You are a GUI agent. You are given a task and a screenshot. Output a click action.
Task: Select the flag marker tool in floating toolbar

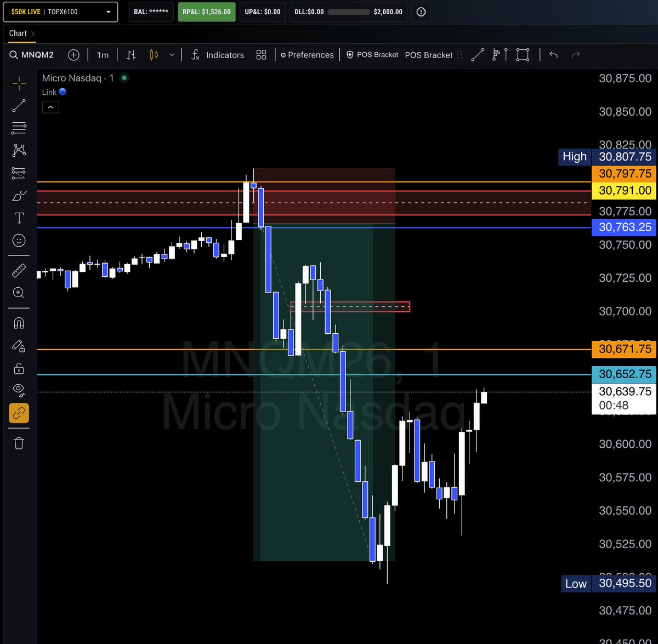tap(500, 55)
